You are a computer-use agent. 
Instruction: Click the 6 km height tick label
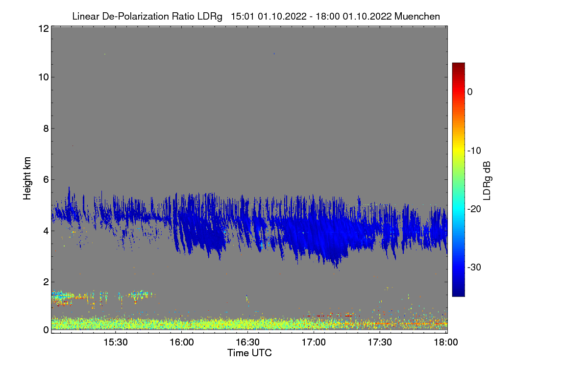coord(46,180)
